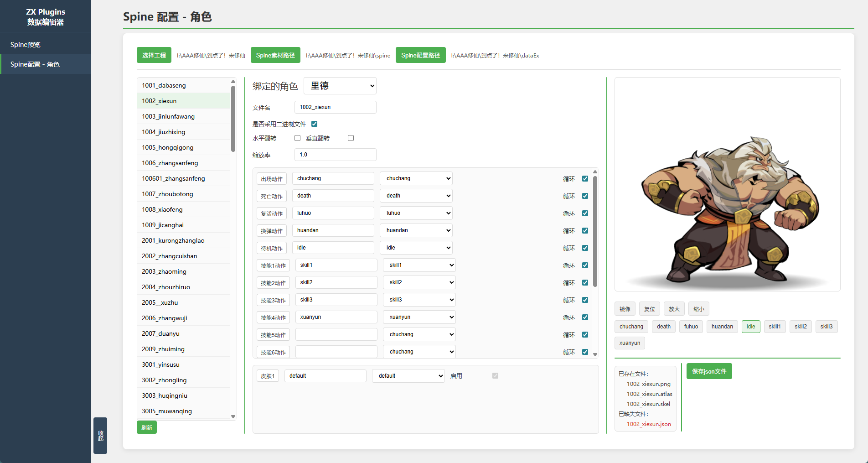Click the character preview image
The width and height of the screenshot is (868, 463).
tap(727, 184)
